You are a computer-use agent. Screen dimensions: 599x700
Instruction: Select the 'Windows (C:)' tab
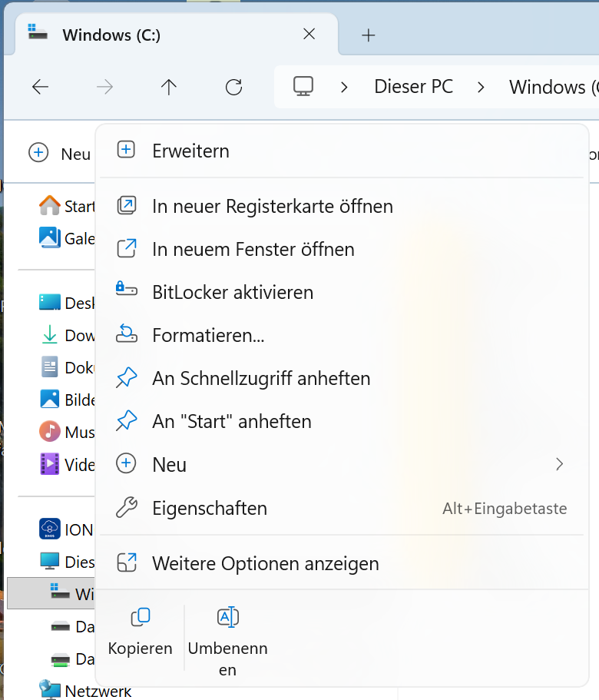176,35
